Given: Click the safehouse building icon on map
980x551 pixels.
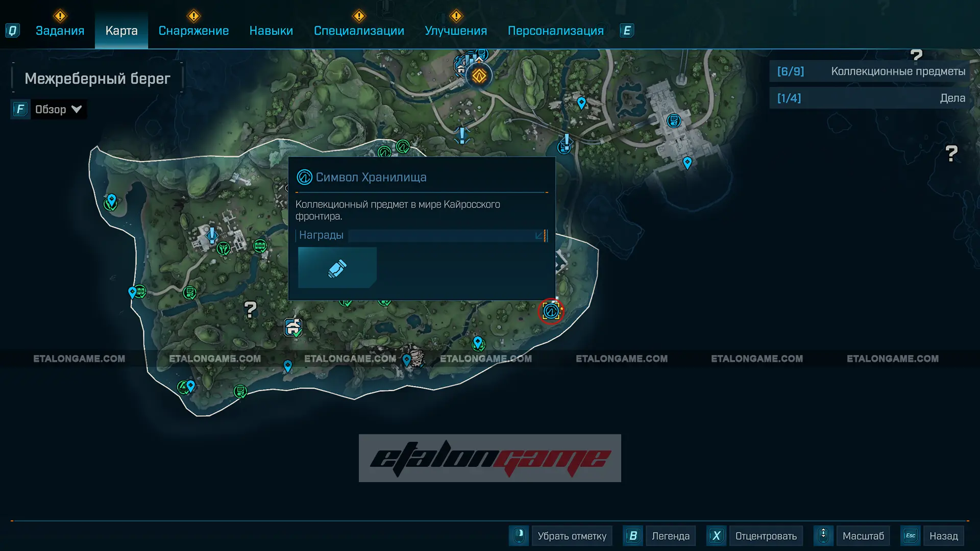Looking at the screenshot, I should [293, 327].
